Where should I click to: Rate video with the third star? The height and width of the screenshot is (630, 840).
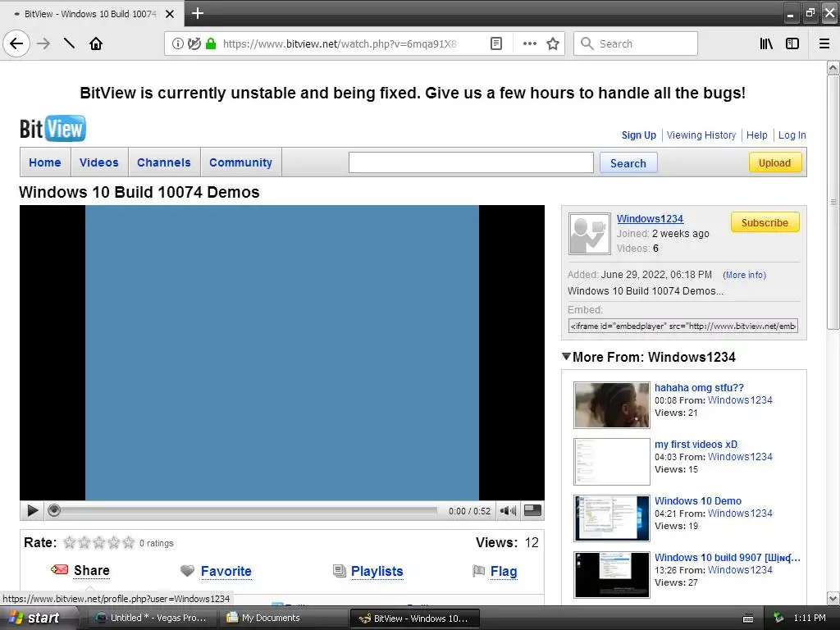99,543
